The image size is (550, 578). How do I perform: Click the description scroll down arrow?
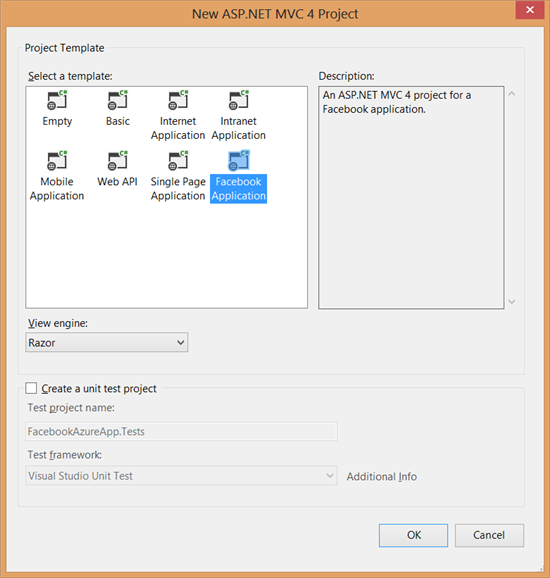point(512,302)
